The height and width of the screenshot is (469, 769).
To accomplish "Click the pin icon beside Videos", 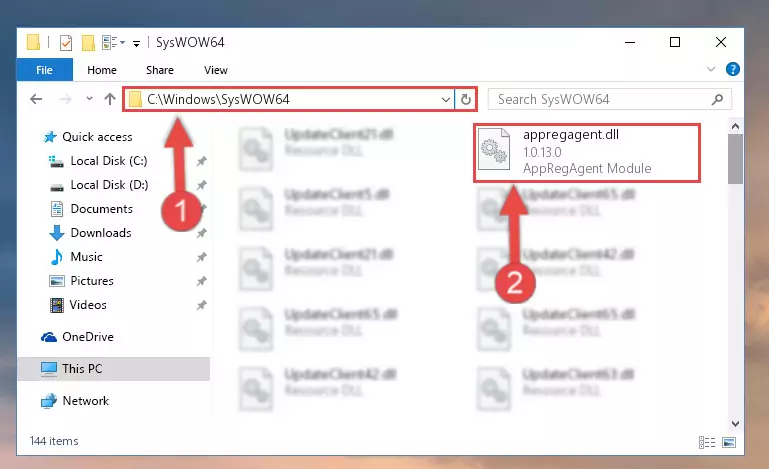I will pyautogui.click(x=201, y=305).
